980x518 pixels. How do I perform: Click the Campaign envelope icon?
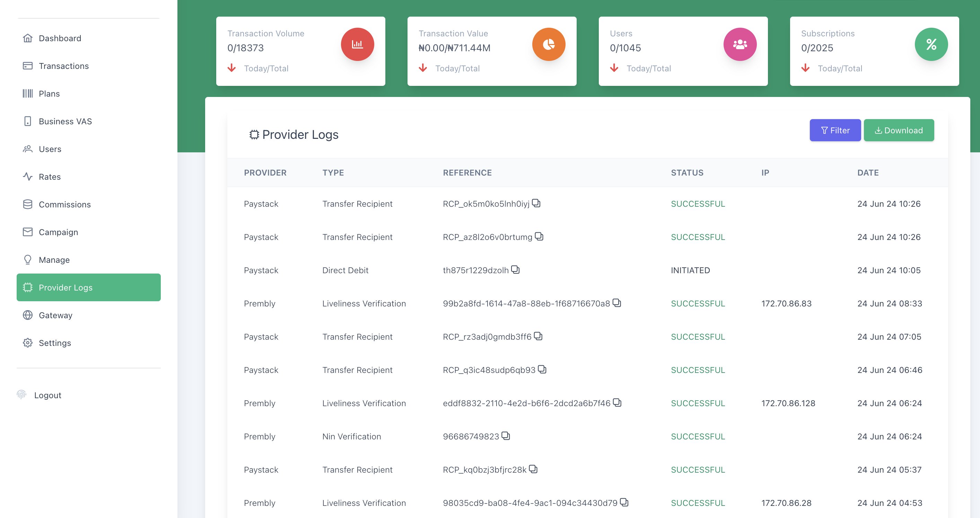pos(28,232)
